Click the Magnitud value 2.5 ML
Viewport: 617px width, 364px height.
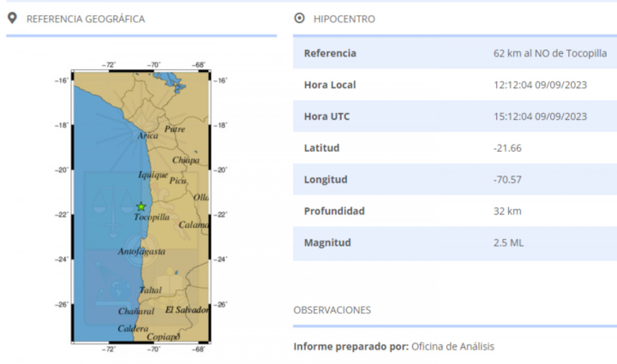click(508, 243)
